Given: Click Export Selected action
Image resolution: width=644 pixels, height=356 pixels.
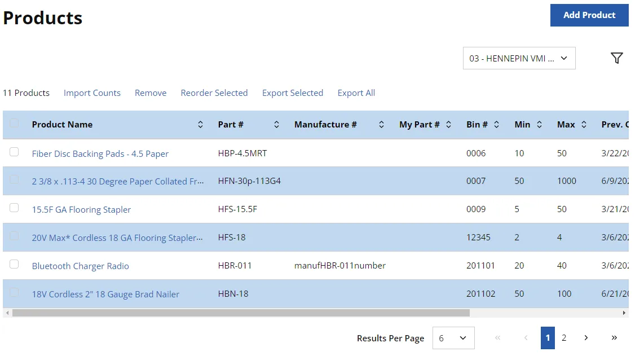Looking at the screenshot, I should pyautogui.click(x=293, y=93).
